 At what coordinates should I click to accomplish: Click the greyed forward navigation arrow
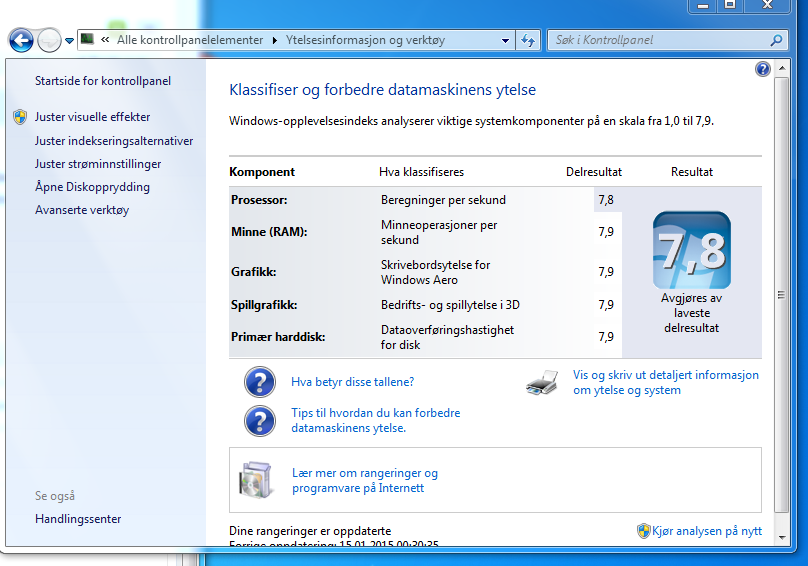tap(49, 40)
